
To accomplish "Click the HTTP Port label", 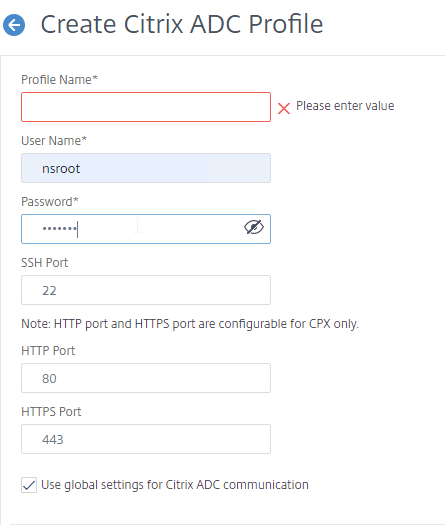I will (x=48, y=351).
